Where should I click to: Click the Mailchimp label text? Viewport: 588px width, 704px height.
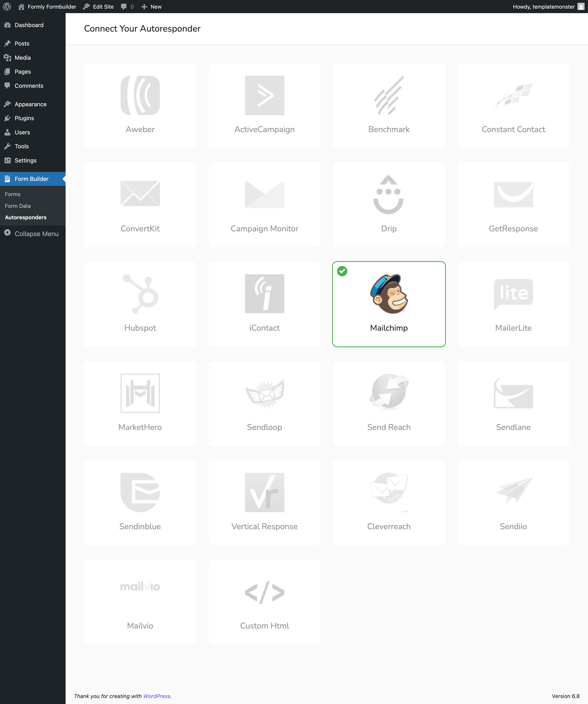389,328
